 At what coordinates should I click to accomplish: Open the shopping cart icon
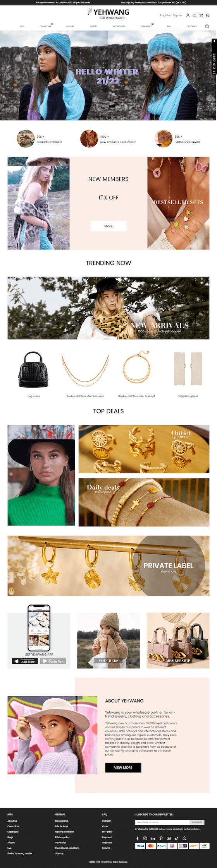(x=201, y=15)
